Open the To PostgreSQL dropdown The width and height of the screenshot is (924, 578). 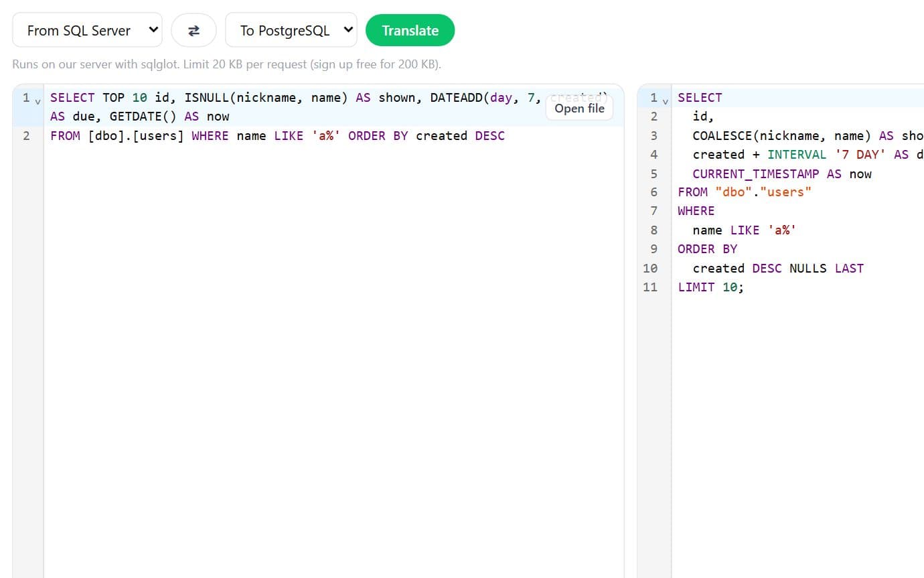pos(291,30)
